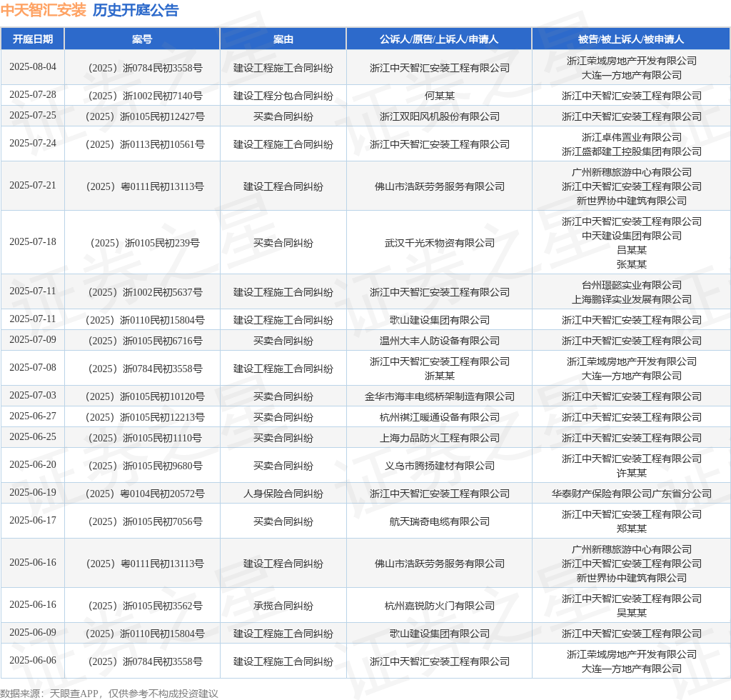Select the date 2025-07-09
This screenshot has width=731, height=700.
(x=33, y=339)
